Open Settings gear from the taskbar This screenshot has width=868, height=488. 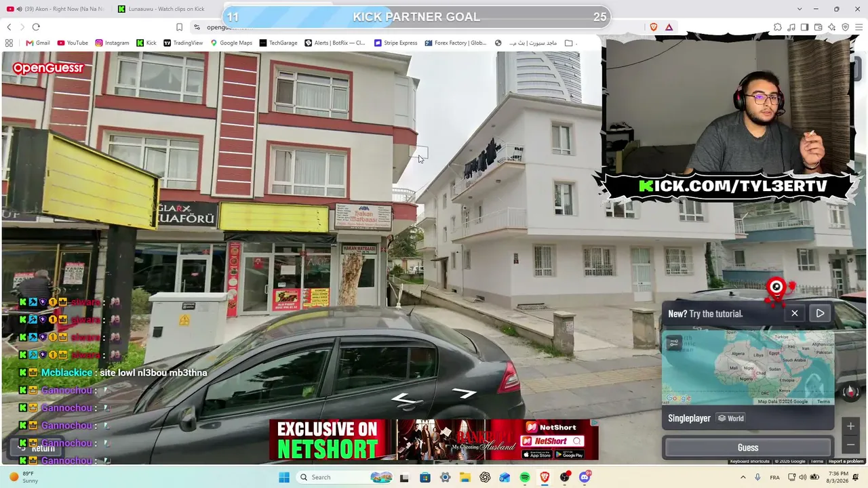[x=445, y=477]
